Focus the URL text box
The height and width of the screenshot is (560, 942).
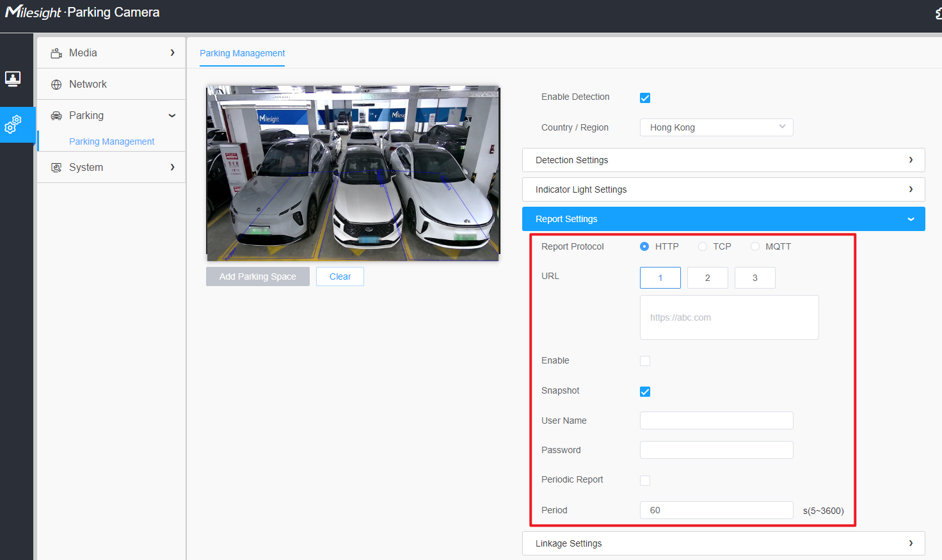(x=730, y=317)
